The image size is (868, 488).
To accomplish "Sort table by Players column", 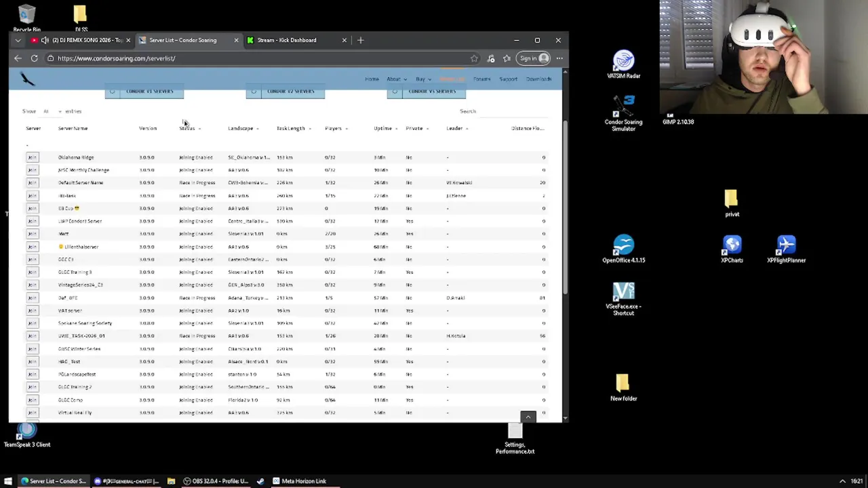I will click(x=336, y=128).
